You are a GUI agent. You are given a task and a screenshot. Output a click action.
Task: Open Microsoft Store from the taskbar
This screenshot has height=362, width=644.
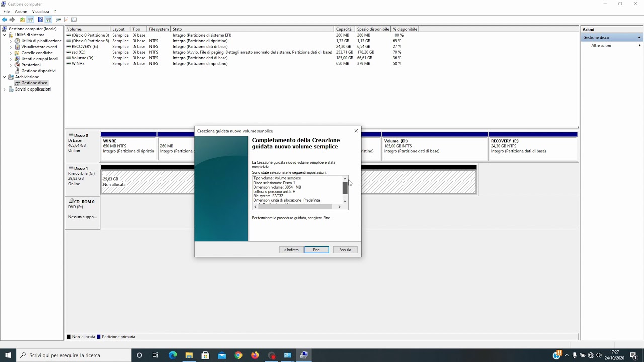[x=205, y=355]
